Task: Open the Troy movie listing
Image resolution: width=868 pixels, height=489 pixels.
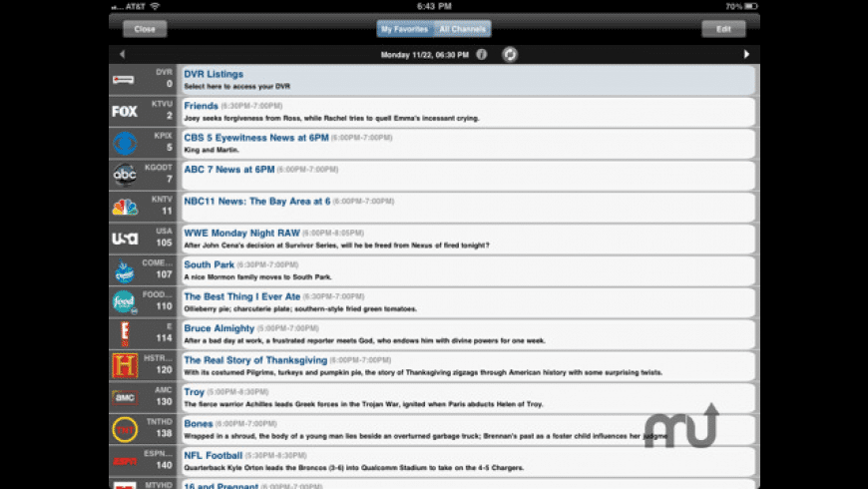Action: click(x=469, y=397)
